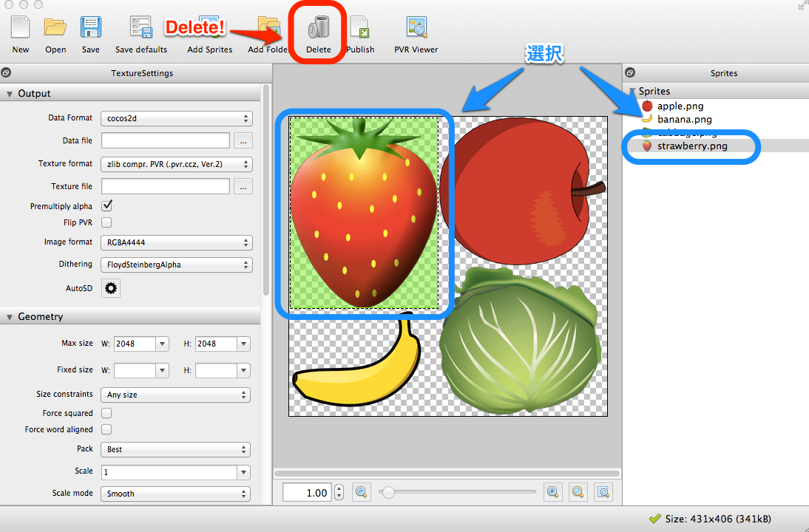
Task: Click the Texture file input field
Action: 166,186
